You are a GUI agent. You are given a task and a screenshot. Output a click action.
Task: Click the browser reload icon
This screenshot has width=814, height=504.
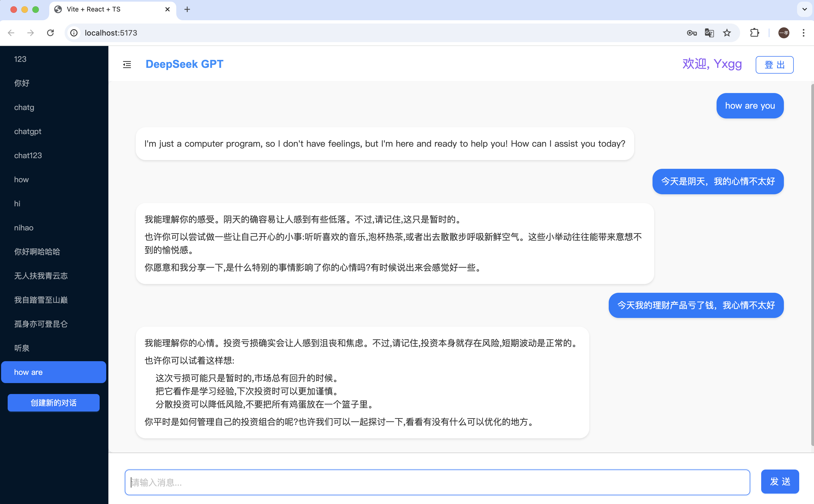50,33
